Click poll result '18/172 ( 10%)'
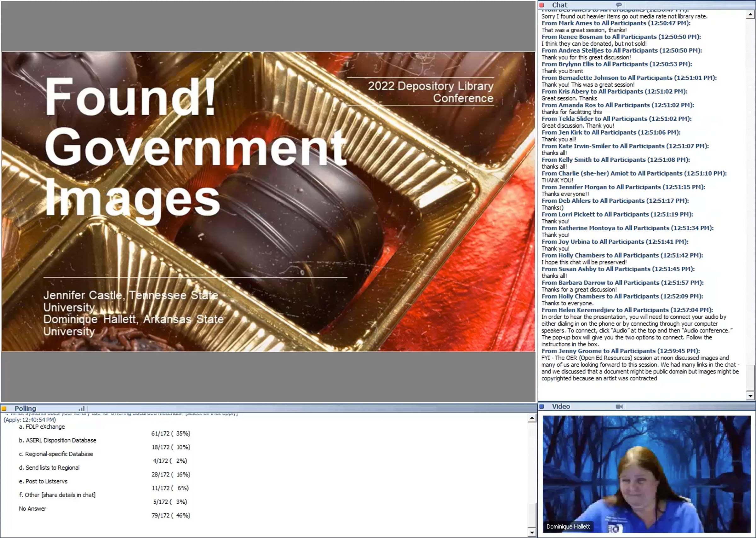Screen dimensions: 756x538 (x=171, y=447)
